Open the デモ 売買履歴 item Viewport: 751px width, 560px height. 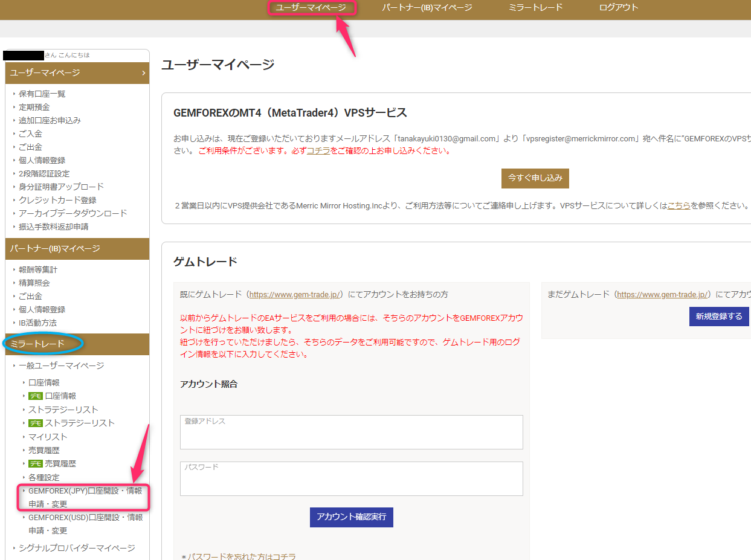[x=52, y=463]
